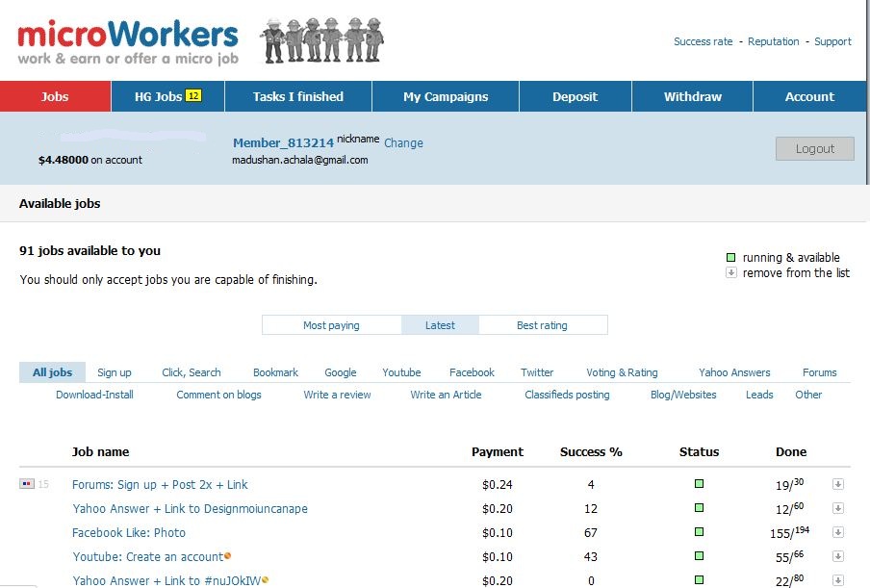Click status square for Facebook Like: Photo

tap(699, 532)
